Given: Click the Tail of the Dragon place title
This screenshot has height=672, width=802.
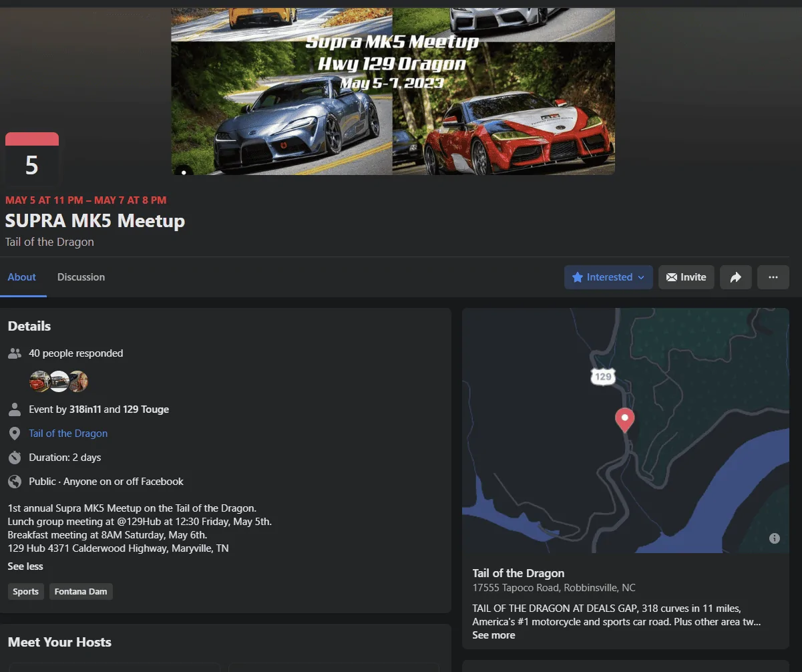Looking at the screenshot, I should pos(518,573).
